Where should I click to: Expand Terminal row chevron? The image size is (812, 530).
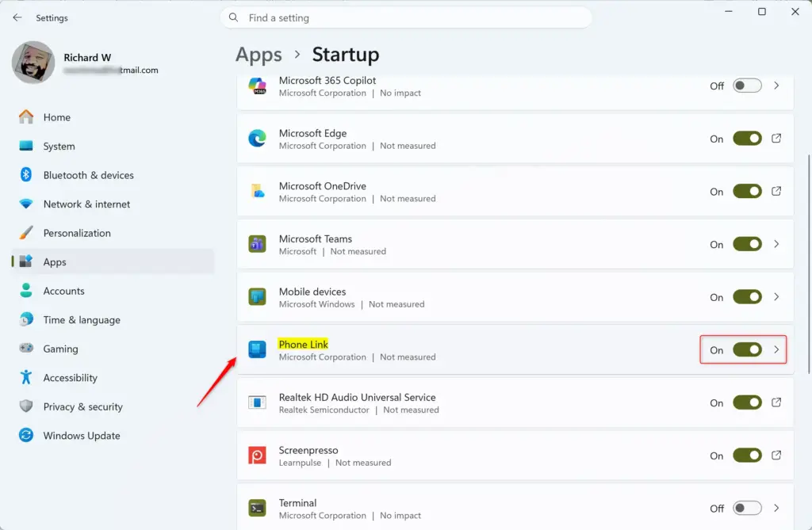click(776, 508)
